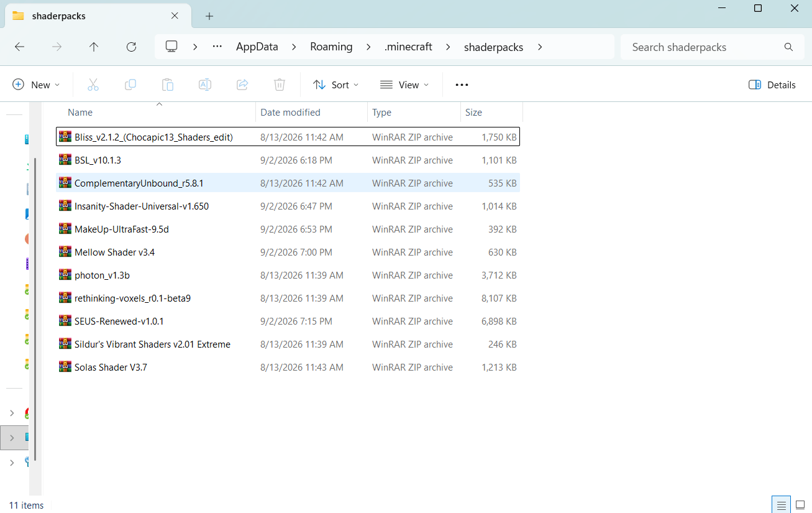Click the photon_v1.3b archive icon
The height and width of the screenshot is (513, 812).
pos(65,275)
